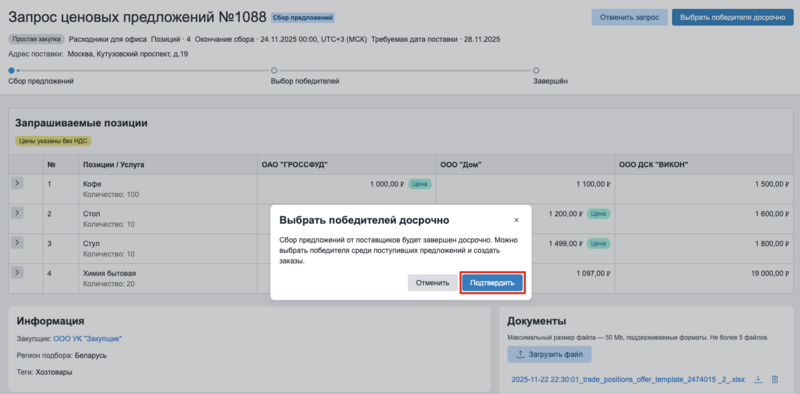Close the dialog with the X icon
This screenshot has height=394, width=800.
point(516,220)
